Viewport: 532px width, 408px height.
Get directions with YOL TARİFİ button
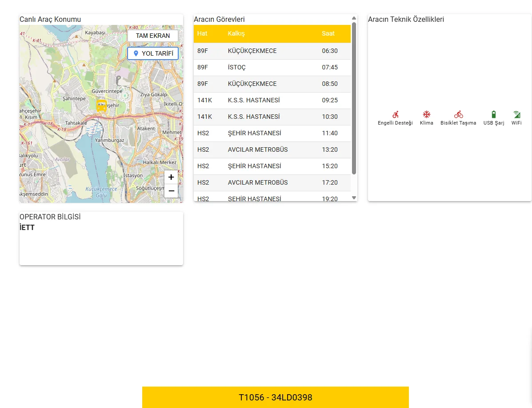pyautogui.click(x=153, y=53)
